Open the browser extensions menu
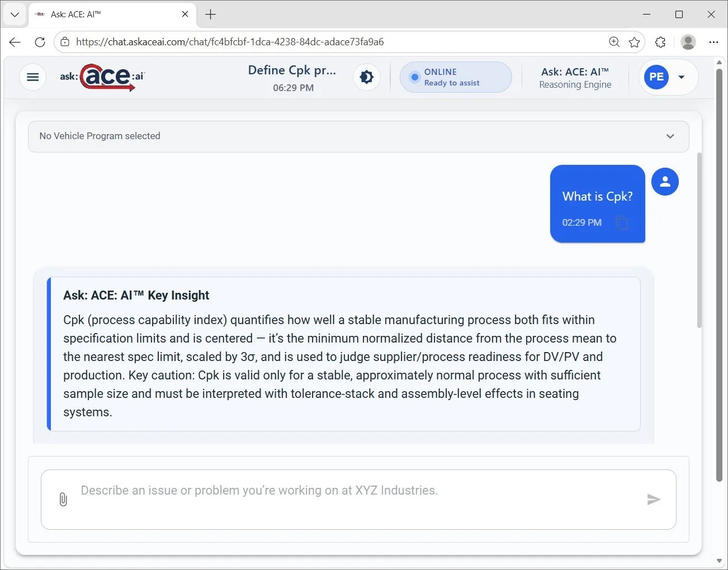 tap(660, 42)
